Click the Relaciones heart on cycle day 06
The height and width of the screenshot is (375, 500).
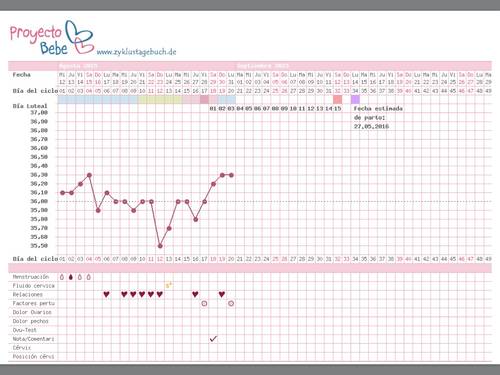click(106, 294)
